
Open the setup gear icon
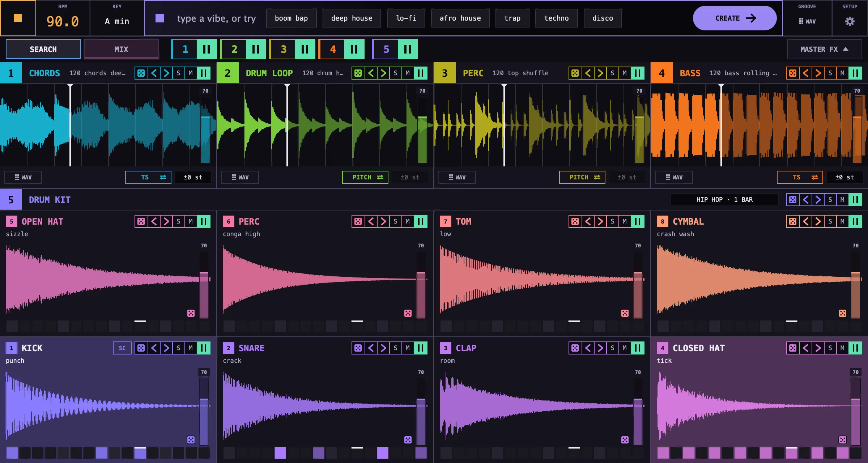pyautogui.click(x=850, y=21)
